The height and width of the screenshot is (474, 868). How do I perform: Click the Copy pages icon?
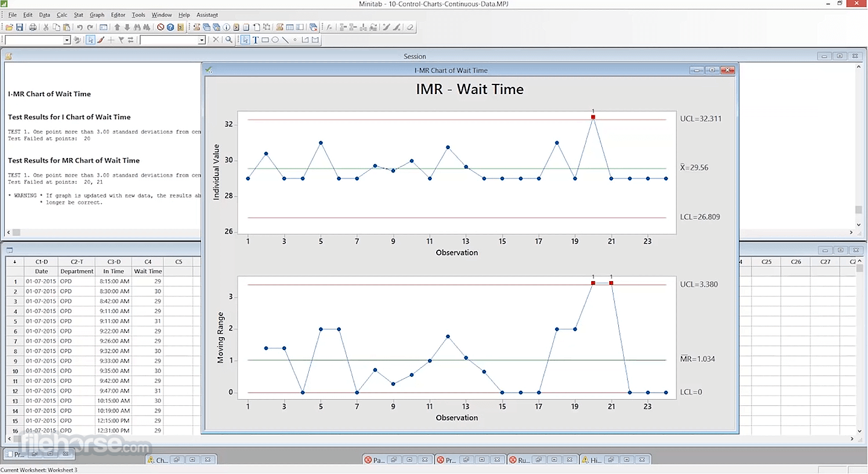pos(56,27)
